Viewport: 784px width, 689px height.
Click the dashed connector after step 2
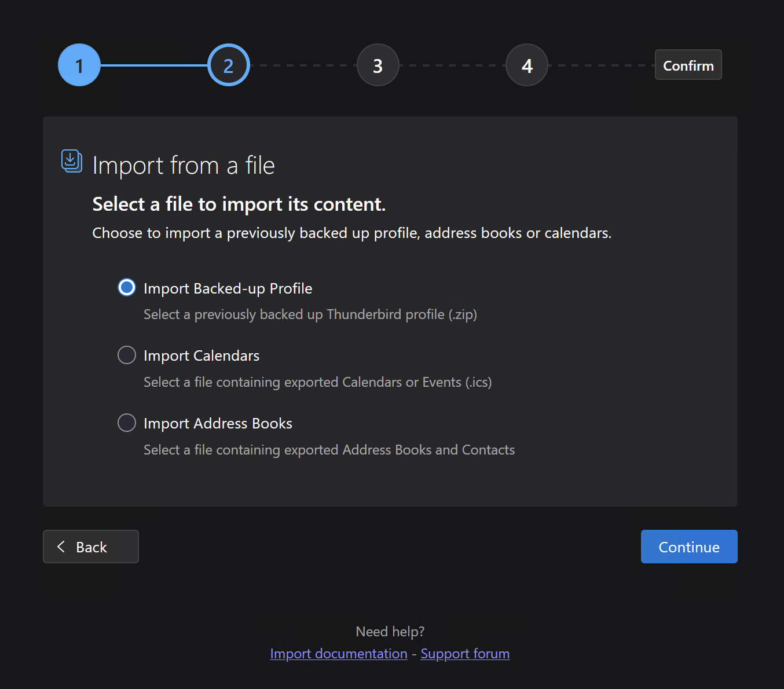[303, 65]
